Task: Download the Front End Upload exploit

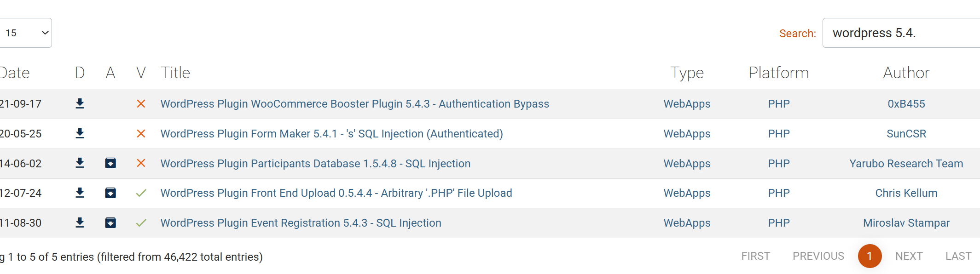Action: (80, 193)
